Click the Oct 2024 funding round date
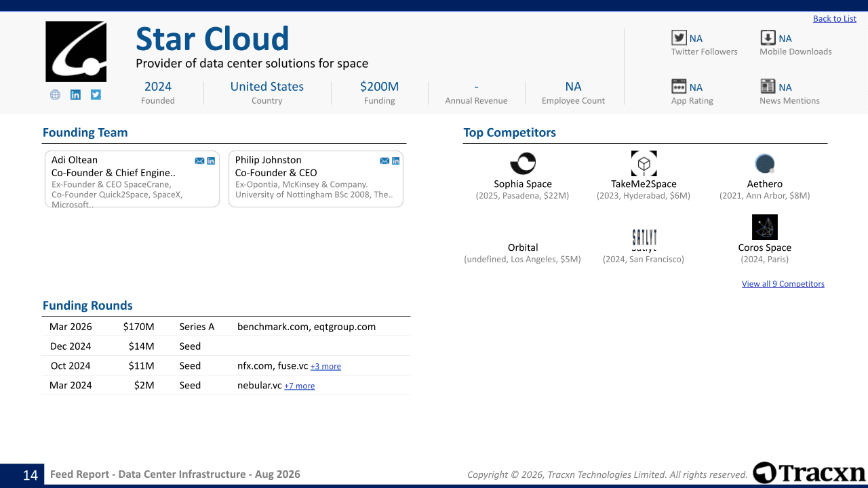This screenshot has height=488, width=868. pos(71,366)
